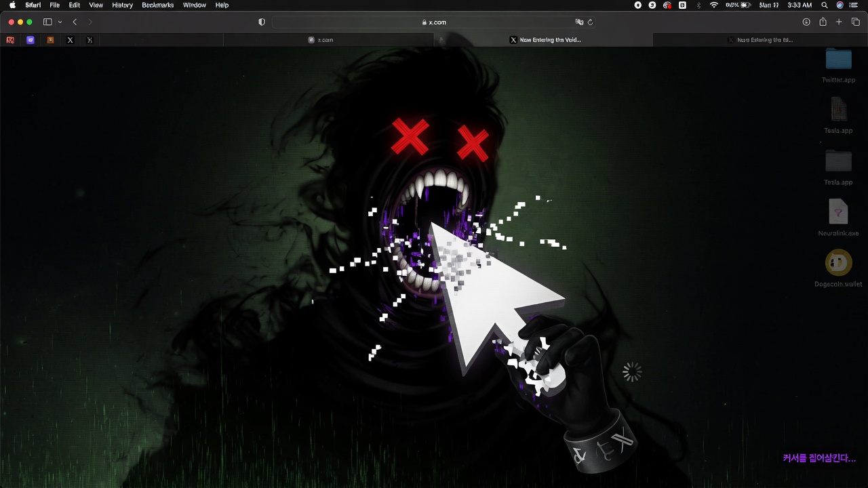Click the purple Korean caption text
This screenshot has width=868, height=488.
point(819,458)
